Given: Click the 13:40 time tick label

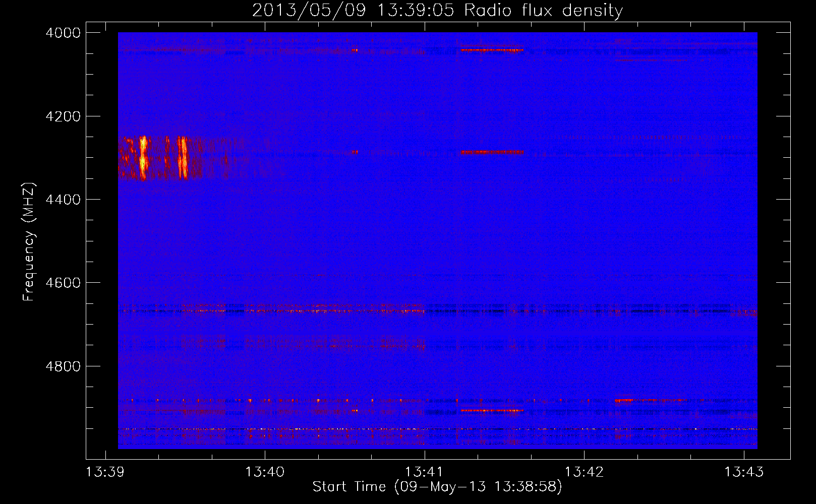Looking at the screenshot, I should 265,472.
